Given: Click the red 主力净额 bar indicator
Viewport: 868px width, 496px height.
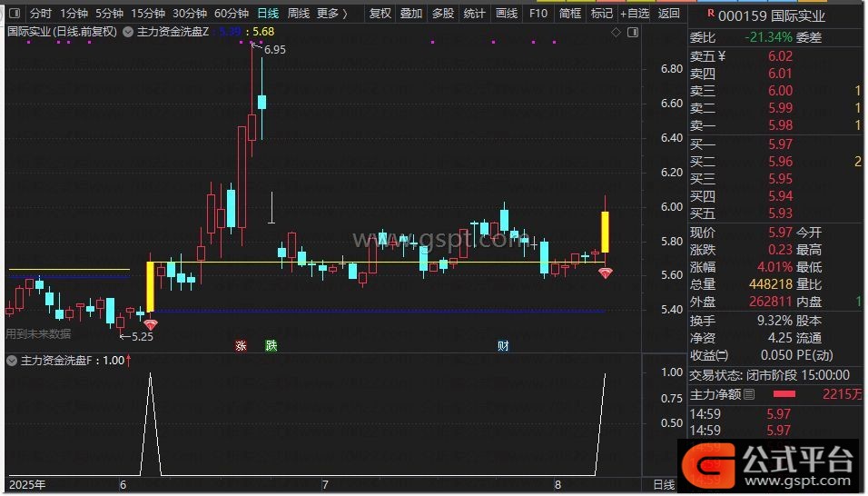Looking at the screenshot, I should coord(784,395).
